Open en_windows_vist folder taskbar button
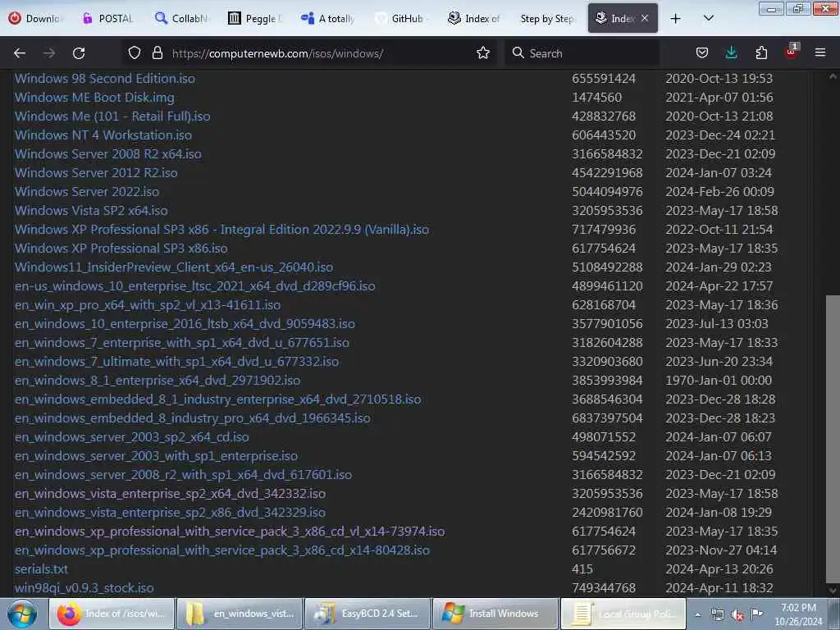The width and height of the screenshot is (840, 630). click(240, 614)
